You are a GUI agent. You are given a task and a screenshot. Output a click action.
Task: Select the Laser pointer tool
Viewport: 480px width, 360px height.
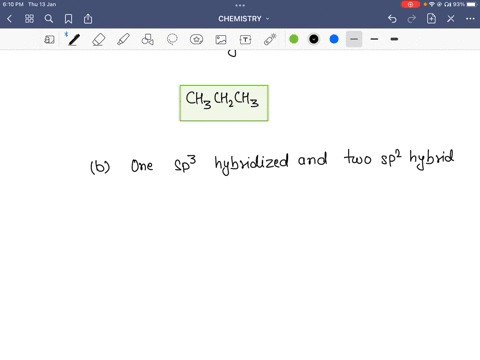click(x=270, y=39)
